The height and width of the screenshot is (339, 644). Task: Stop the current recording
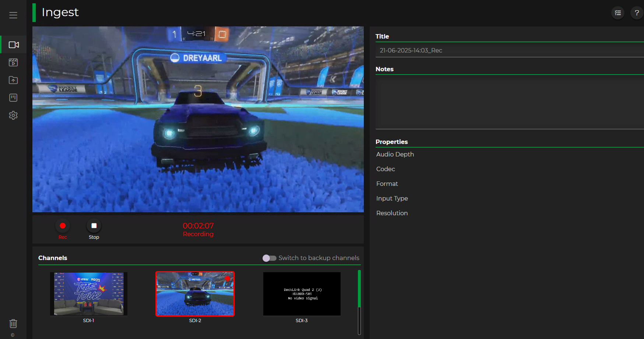[94, 226]
